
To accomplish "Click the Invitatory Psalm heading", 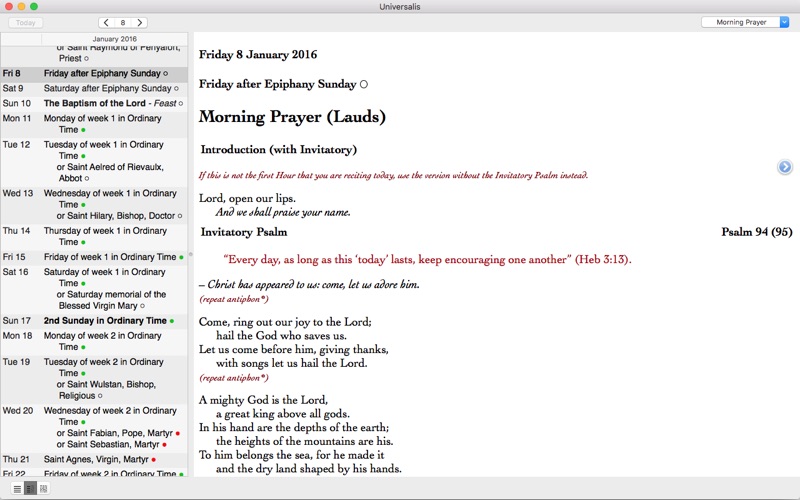I will (x=244, y=232).
